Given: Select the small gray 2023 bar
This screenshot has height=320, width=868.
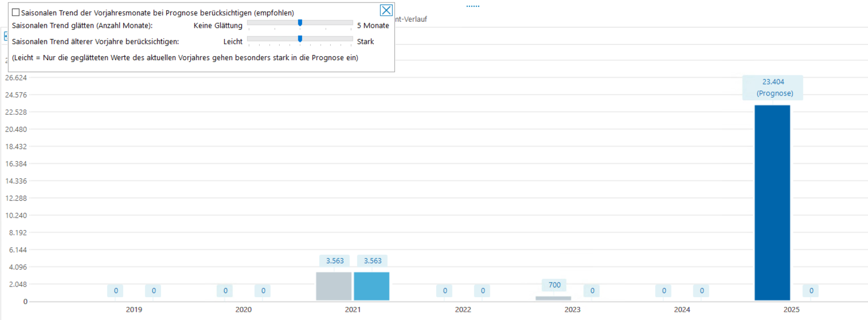Looking at the screenshot, I should [553, 298].
